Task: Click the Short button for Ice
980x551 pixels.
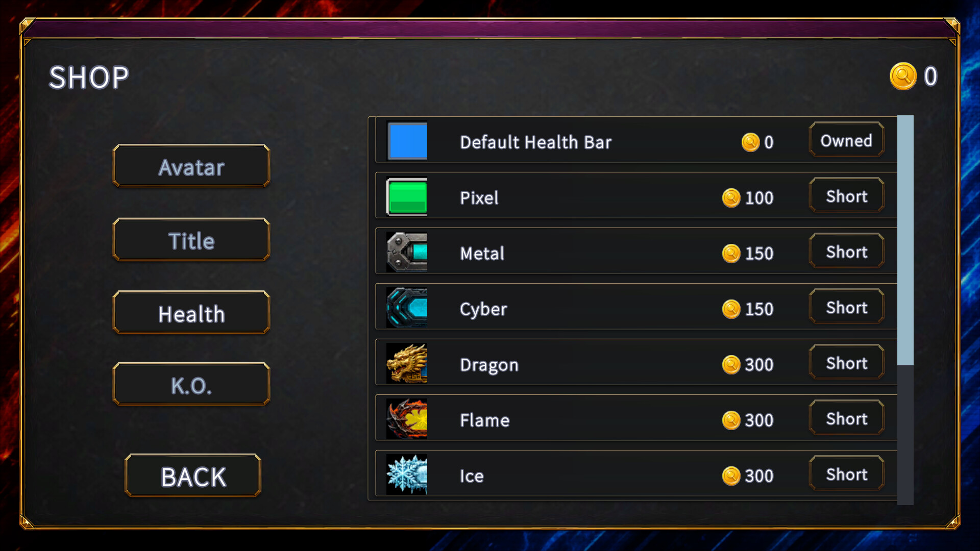Action: tap(847, 473)
